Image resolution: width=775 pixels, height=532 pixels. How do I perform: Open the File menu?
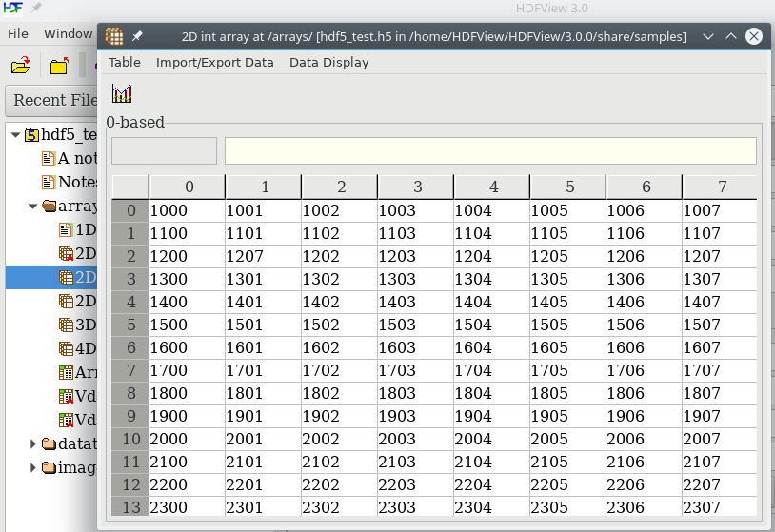[18, 33]
